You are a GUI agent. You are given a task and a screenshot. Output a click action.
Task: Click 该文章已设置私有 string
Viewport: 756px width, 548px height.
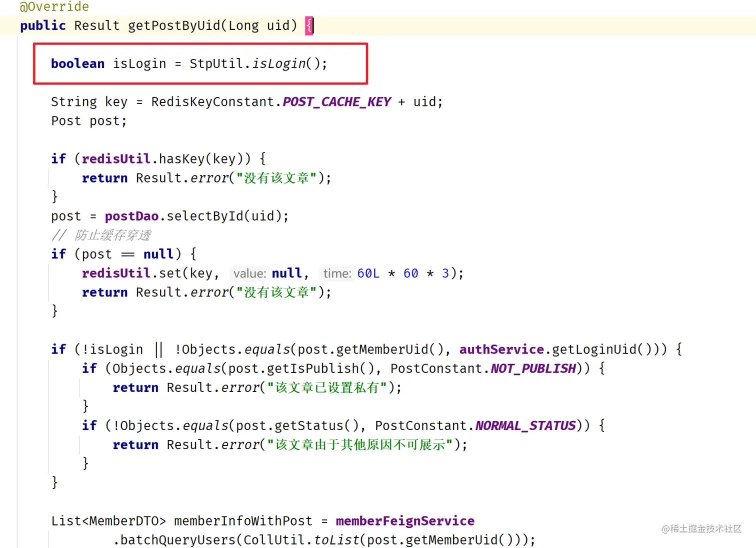click(x=327, y=387)
